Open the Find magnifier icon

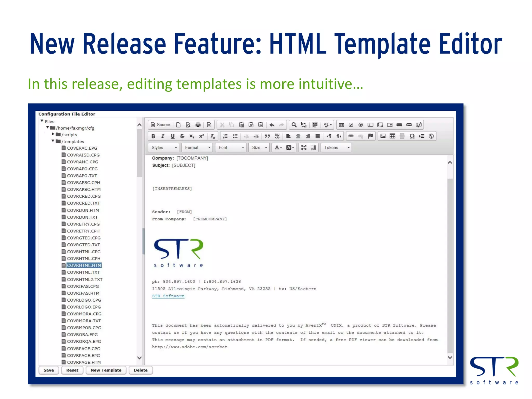coord(294,125)
